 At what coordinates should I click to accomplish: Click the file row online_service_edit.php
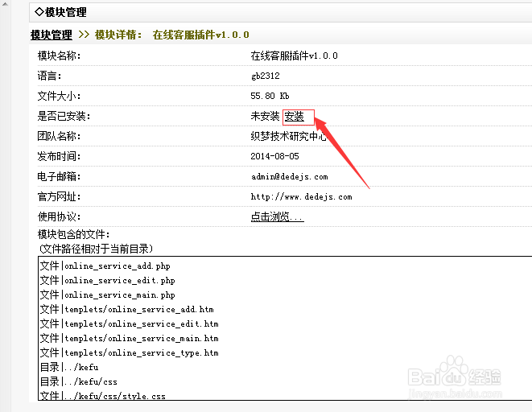coord(108,280)
